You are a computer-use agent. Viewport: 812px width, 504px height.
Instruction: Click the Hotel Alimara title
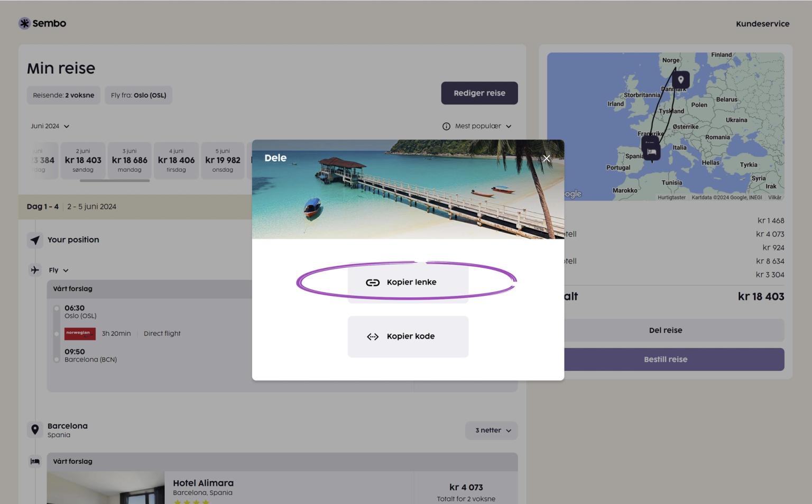[203, 483]
